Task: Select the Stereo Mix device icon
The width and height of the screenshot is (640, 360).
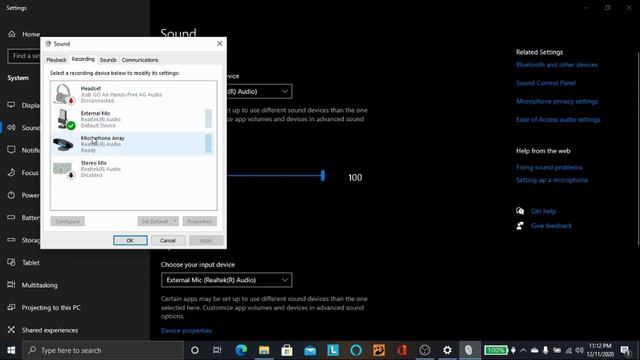Action: coord(64,170)
